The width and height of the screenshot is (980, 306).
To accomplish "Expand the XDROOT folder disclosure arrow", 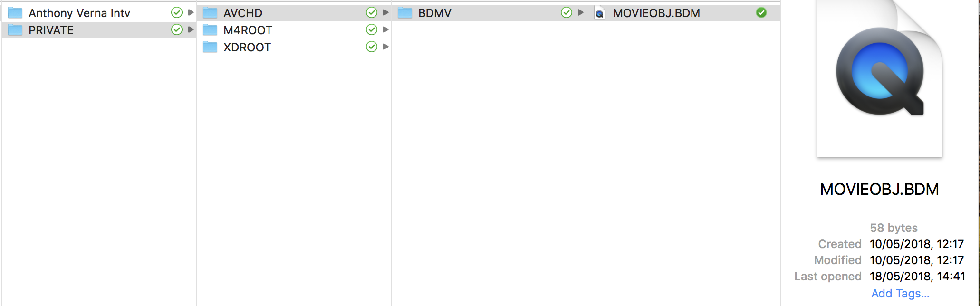I will [385, 47].
